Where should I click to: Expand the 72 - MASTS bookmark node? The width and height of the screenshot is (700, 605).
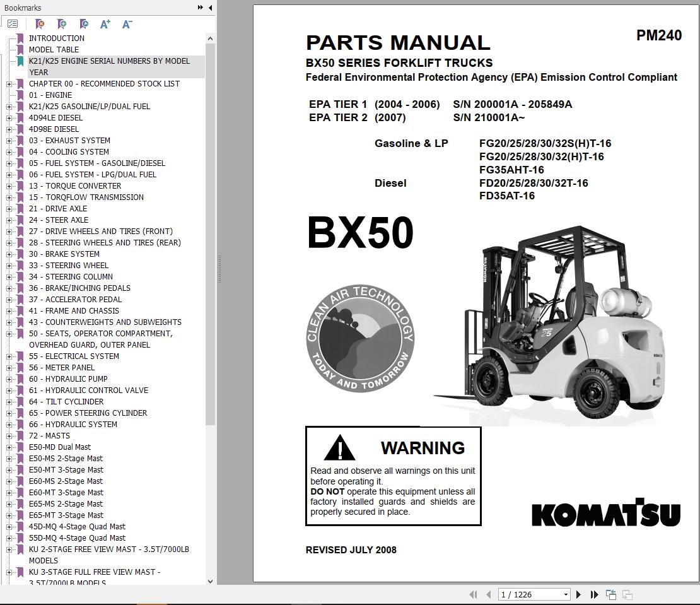point(9,436)
